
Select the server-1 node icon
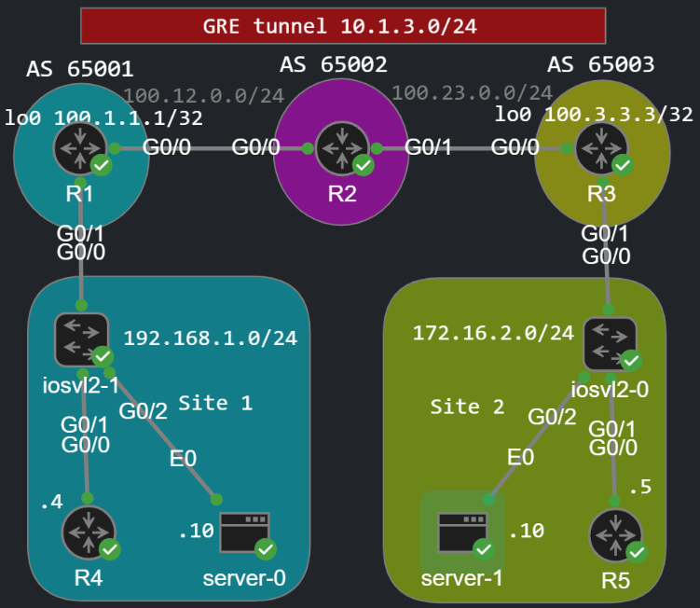(x=462, y=532)
